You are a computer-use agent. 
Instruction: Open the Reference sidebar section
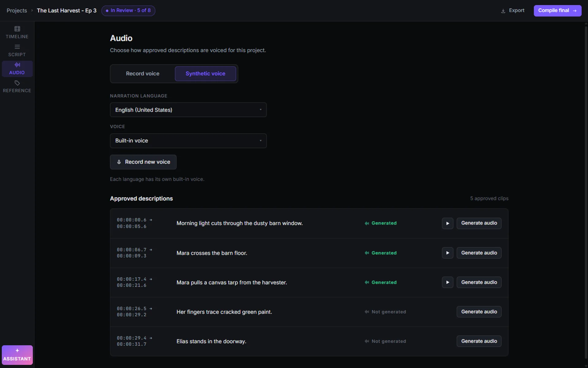tap(17, 87)
